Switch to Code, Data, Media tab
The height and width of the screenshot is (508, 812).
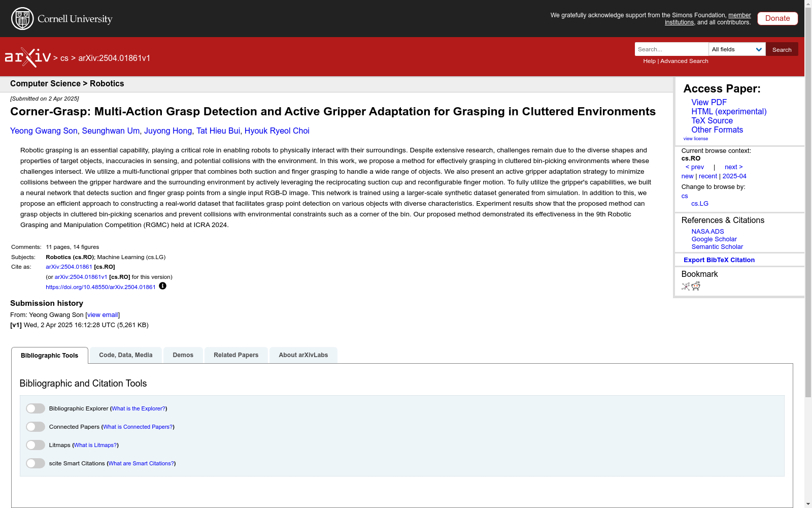pos(126,355)
